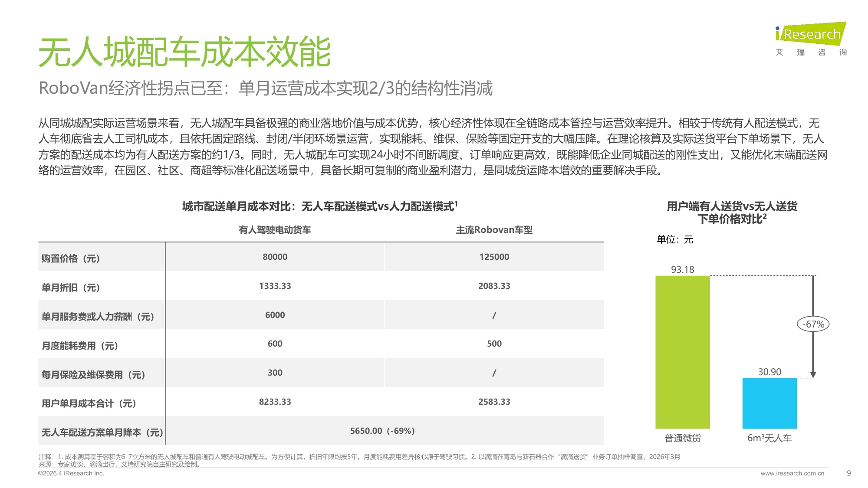
Task: Click axis label 普通微货
Action: 683,438
